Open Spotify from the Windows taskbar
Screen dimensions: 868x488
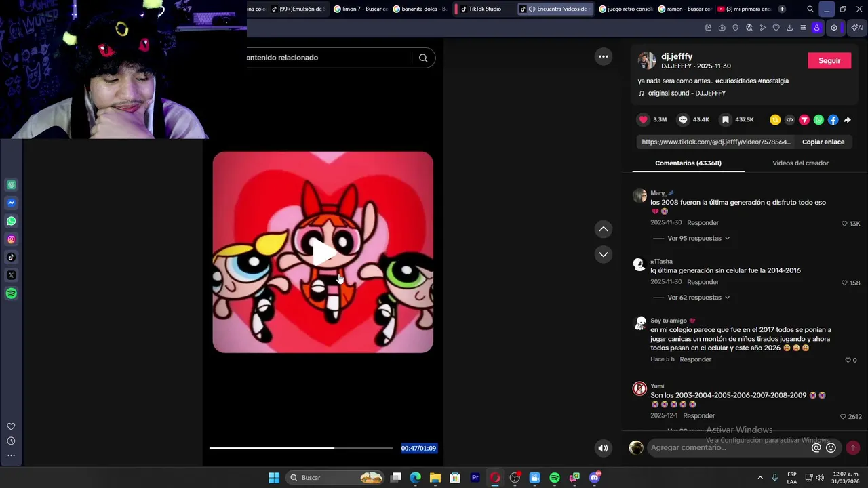(x=554, y=478)
